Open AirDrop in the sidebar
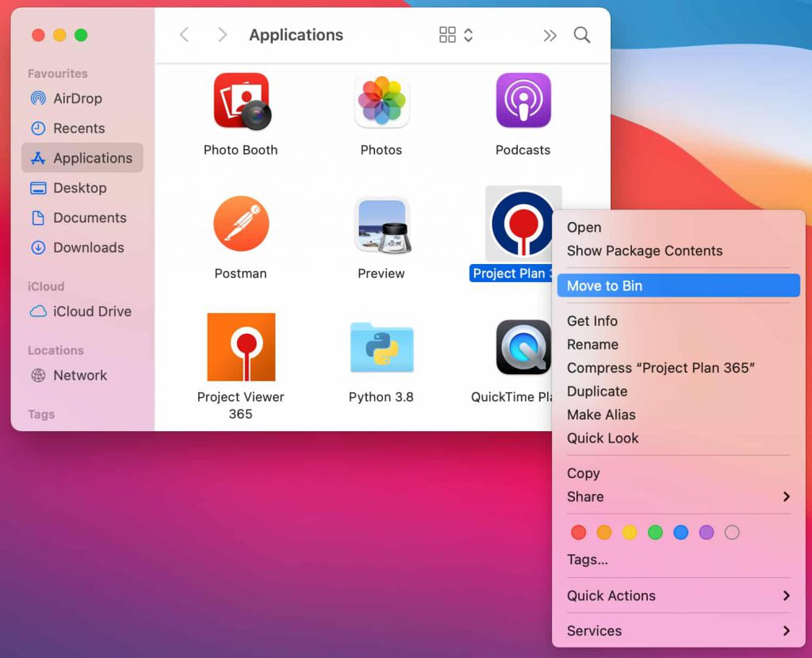The height and width of the screenshot is (658, 812). [82, 98]
